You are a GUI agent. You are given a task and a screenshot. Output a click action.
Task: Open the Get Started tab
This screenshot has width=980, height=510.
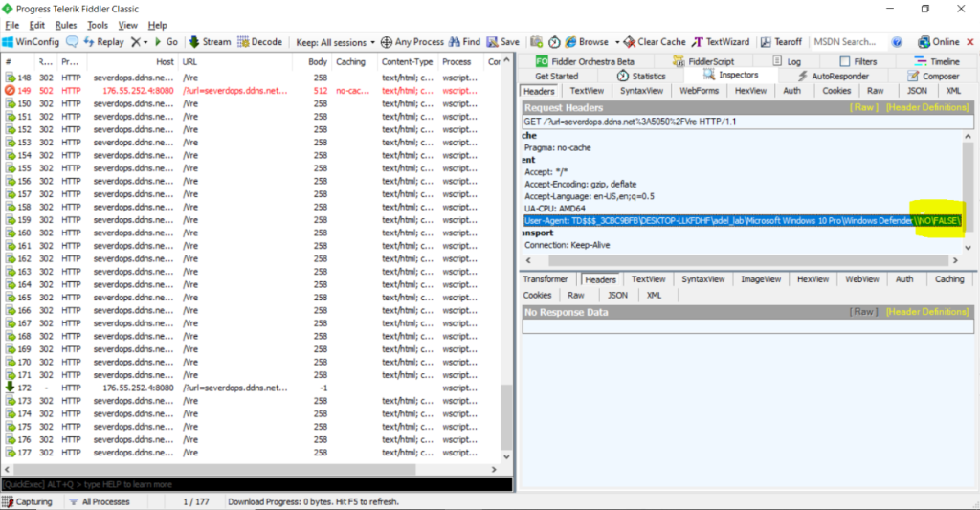[556, 76]
